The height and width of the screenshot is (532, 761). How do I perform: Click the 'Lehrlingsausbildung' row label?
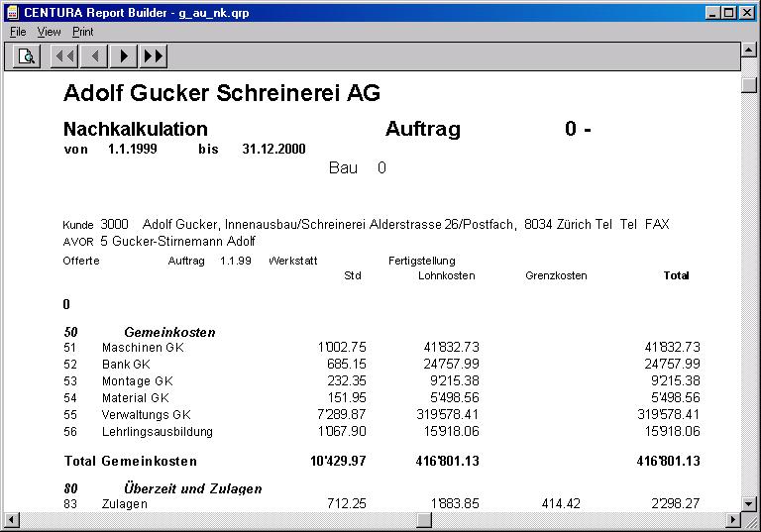point(158,432)
